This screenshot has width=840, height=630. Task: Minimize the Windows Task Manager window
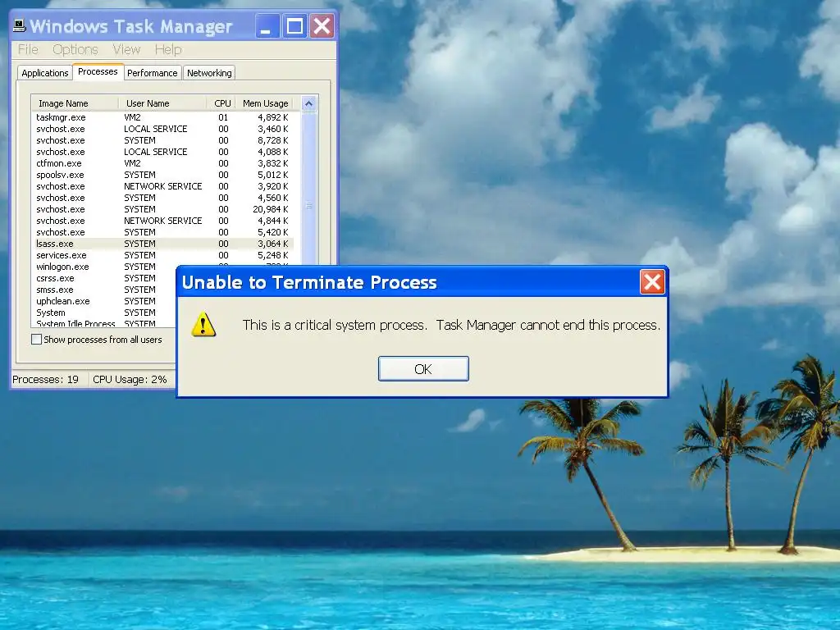click(x=267, y=25)
